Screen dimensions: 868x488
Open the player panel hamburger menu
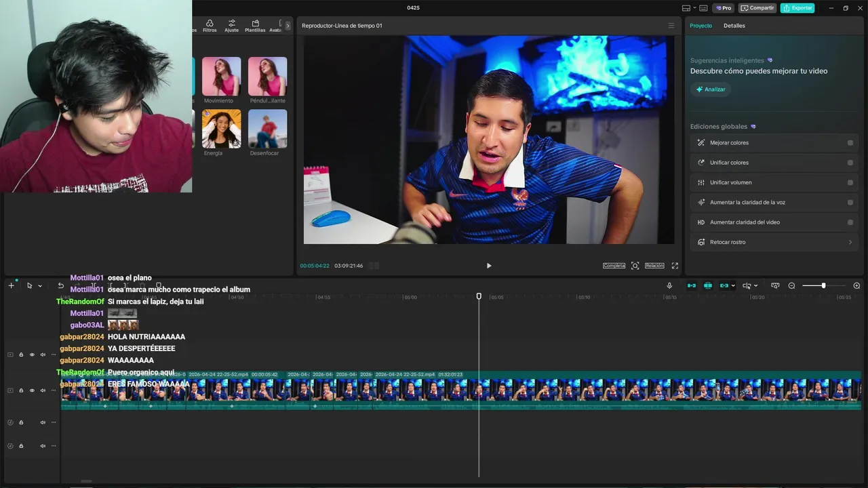[671, 26]
